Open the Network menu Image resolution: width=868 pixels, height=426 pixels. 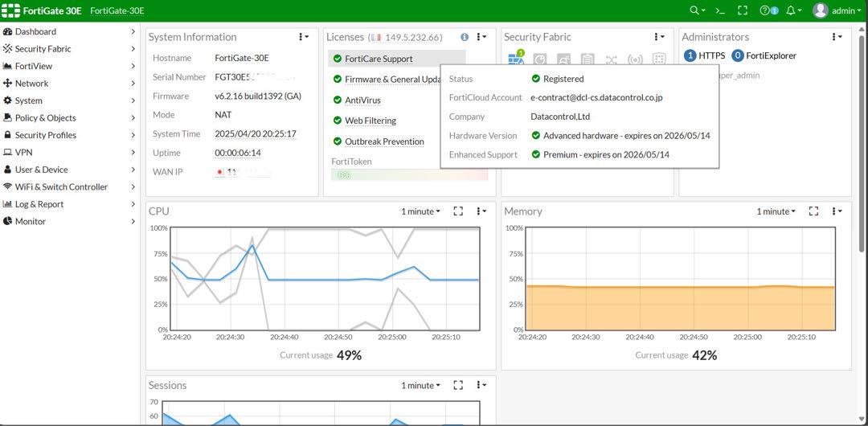[69, 83]
